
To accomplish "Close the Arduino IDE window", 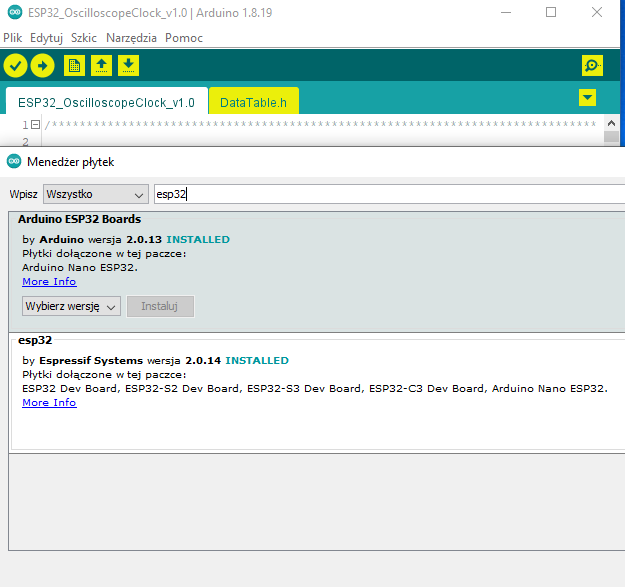I will (x=597, y=13).
